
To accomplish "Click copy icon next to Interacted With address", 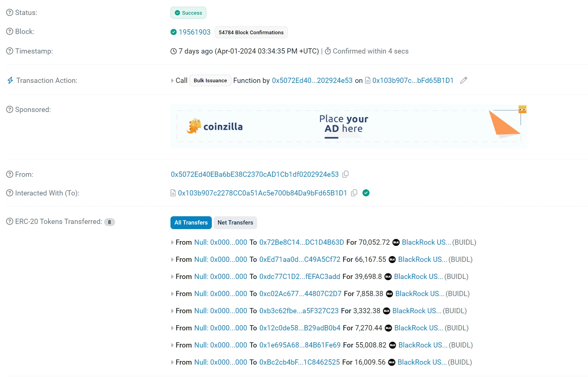I will coord(354,193).
